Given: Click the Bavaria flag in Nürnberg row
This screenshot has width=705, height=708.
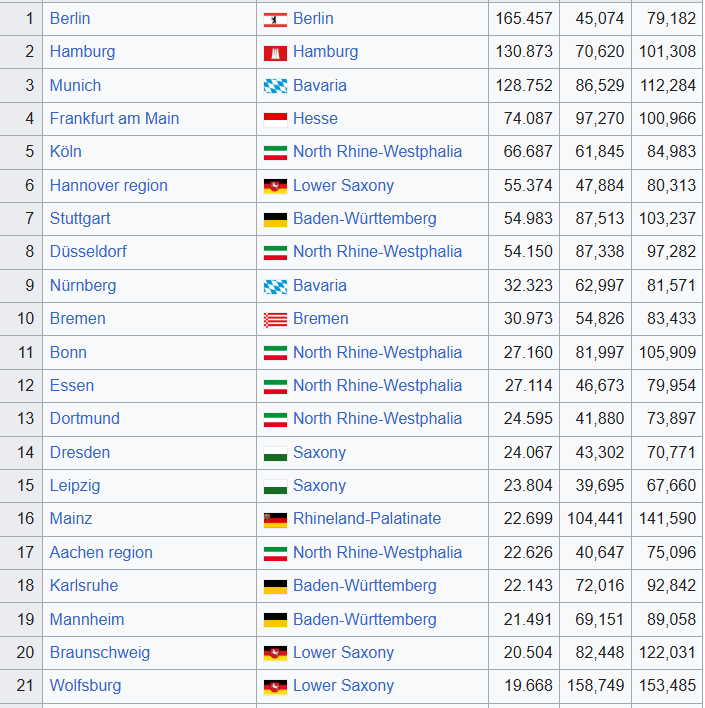Looking at the screenshot, I should coord(275,286).
